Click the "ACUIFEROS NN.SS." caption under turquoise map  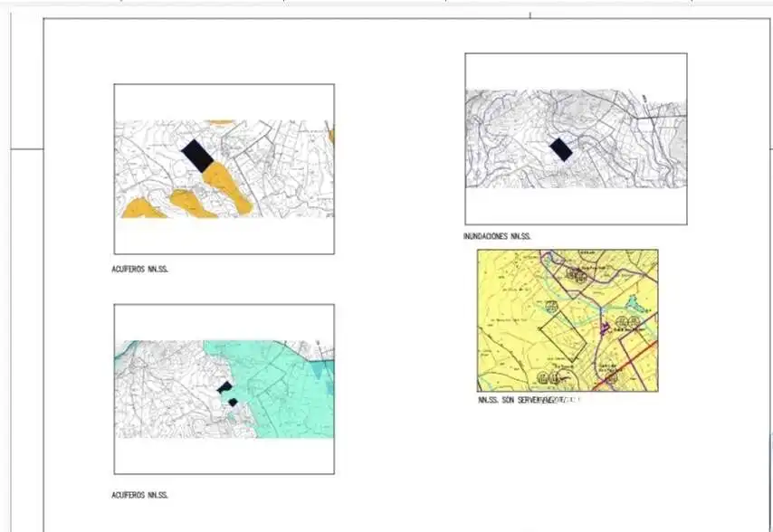[140, 495]
